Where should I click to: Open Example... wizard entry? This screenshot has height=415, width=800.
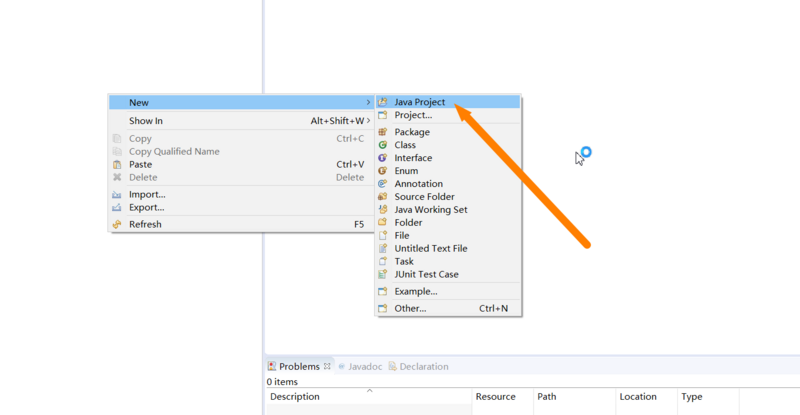tap(448, 291)
